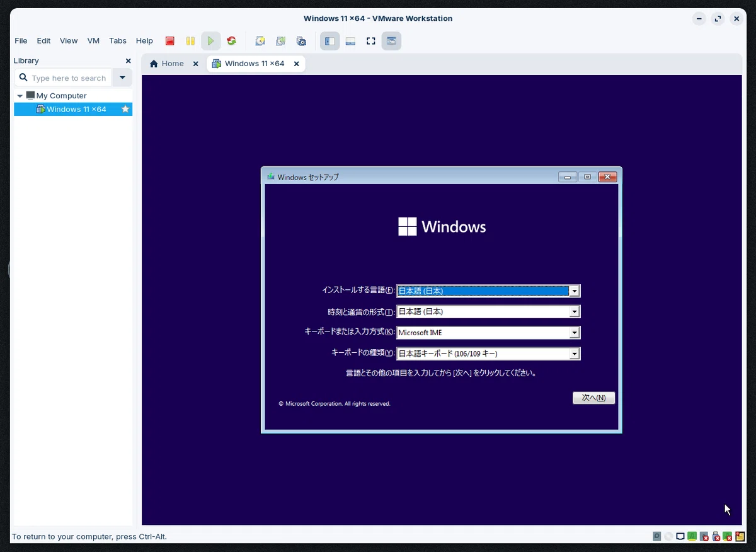Click the Windows セットアップ title text
This screenshot has width=756, height=552.
point(308,177)
